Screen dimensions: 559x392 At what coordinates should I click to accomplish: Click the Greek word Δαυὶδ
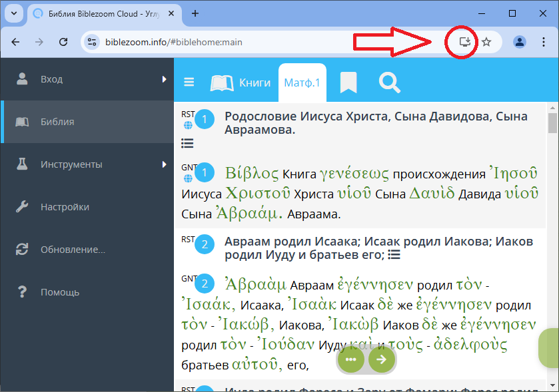(x=432, y=193)
